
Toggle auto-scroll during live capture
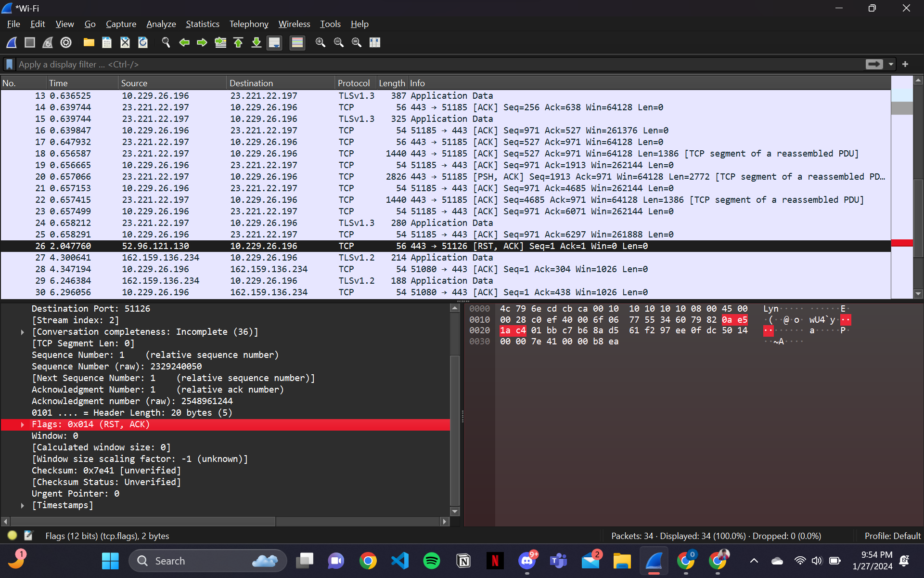point(275,42)
